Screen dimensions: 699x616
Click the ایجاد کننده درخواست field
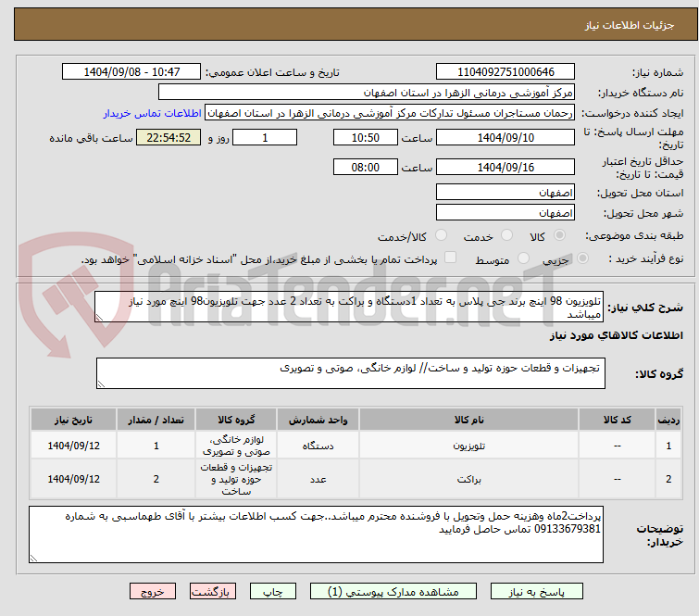coord(390,113)
